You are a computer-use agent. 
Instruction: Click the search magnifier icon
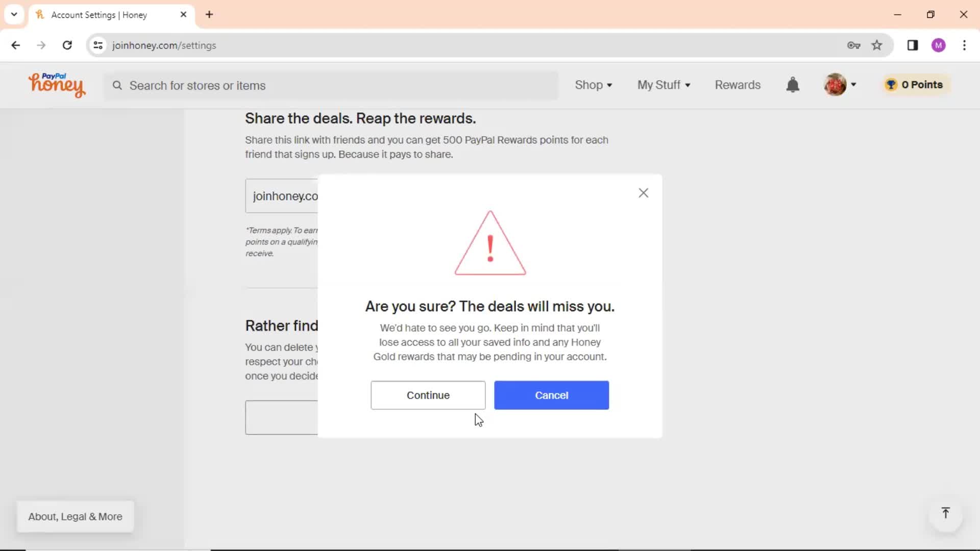pos(118,85)
